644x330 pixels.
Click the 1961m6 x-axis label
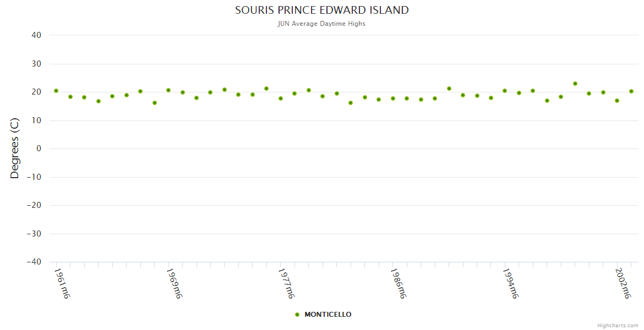click(62, 284)
